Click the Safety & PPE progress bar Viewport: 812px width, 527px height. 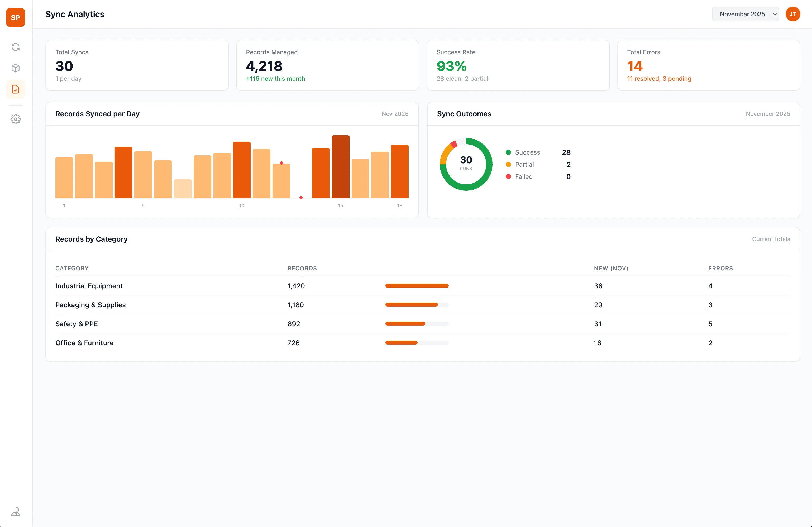pyautogui.click(x=417, y=323)
